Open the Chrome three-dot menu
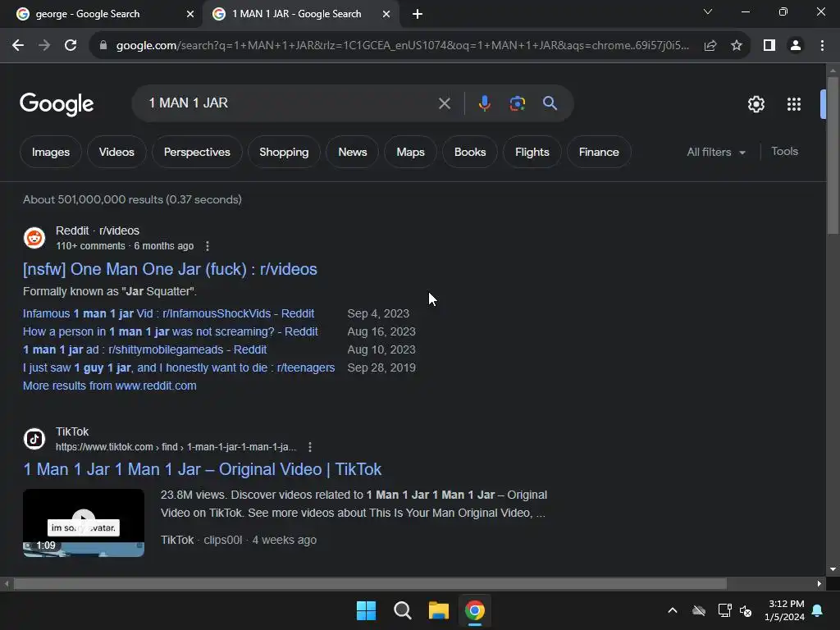This screenshot has height=630, width=840. pos(822,46)
